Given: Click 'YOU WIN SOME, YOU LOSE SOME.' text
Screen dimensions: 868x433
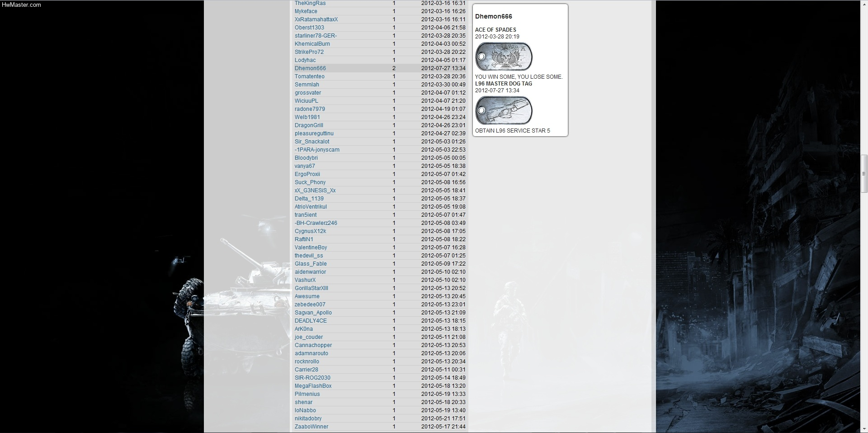Looking at the screenshot, I should click(x=519, y=77).
